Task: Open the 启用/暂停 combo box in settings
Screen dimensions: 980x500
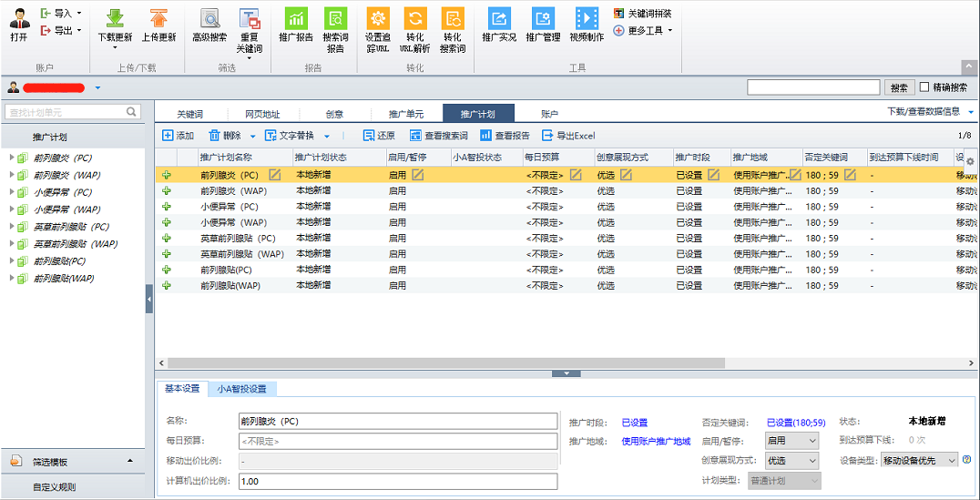Action: (791, 441)
